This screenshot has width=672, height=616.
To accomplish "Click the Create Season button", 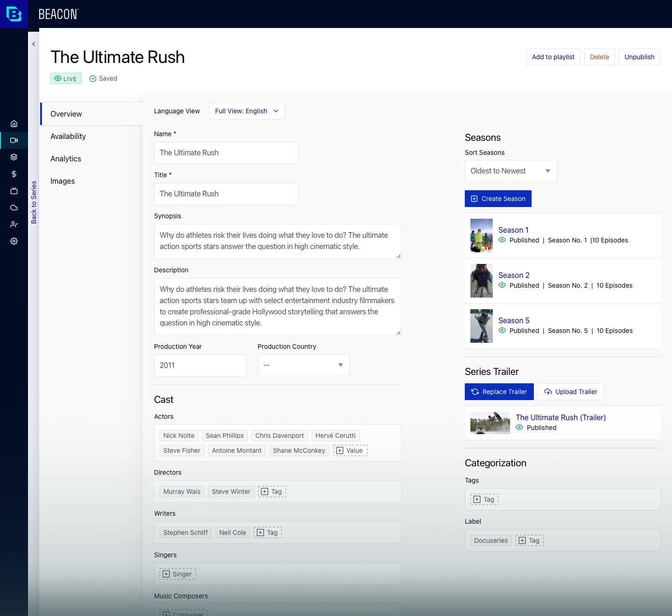I will (x=498, y=199).
